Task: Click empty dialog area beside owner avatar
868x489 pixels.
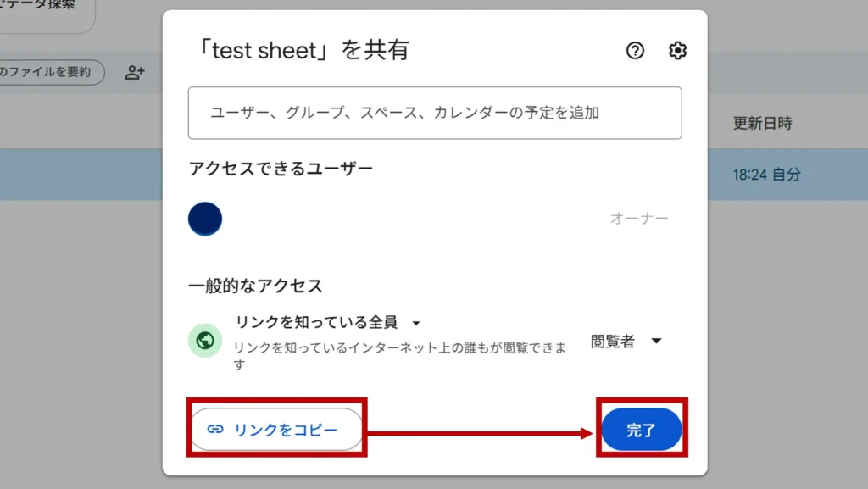Action: 407,219
